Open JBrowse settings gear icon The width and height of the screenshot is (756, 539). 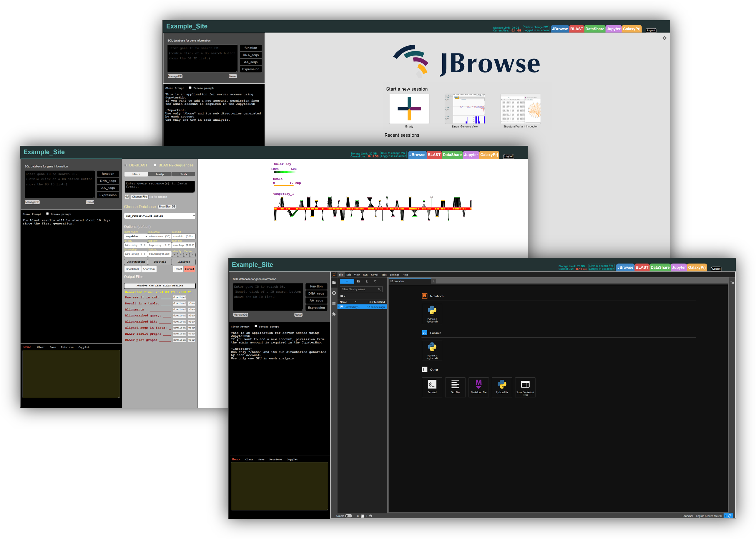(664, 38)
